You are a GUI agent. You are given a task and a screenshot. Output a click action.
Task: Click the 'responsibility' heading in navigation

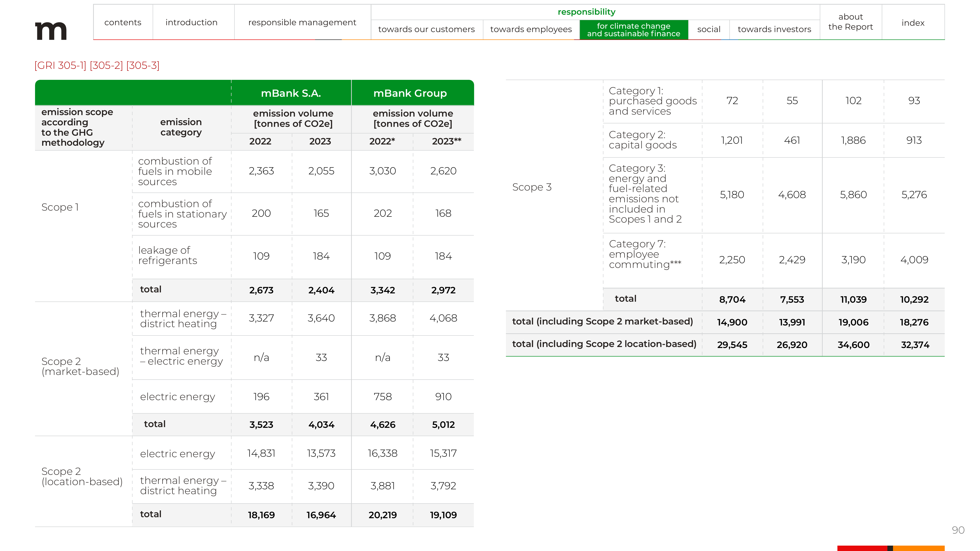pyautogui.click(x=586, y=12)
